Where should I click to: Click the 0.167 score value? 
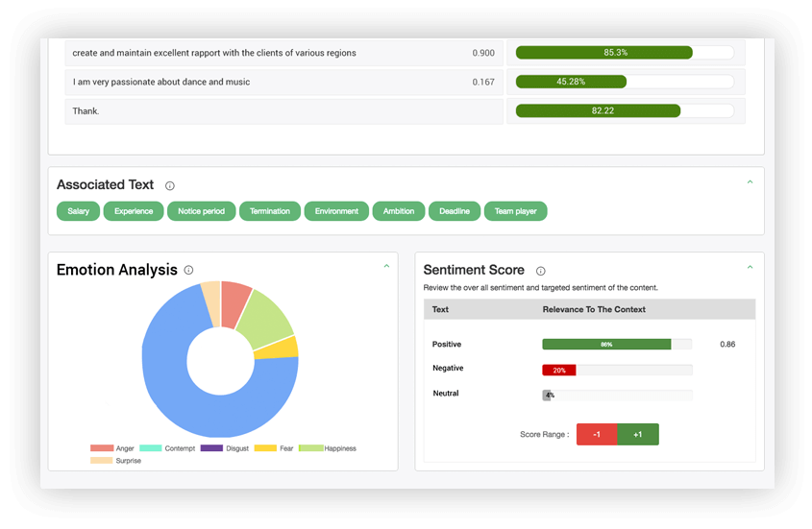tap(483, 82)
